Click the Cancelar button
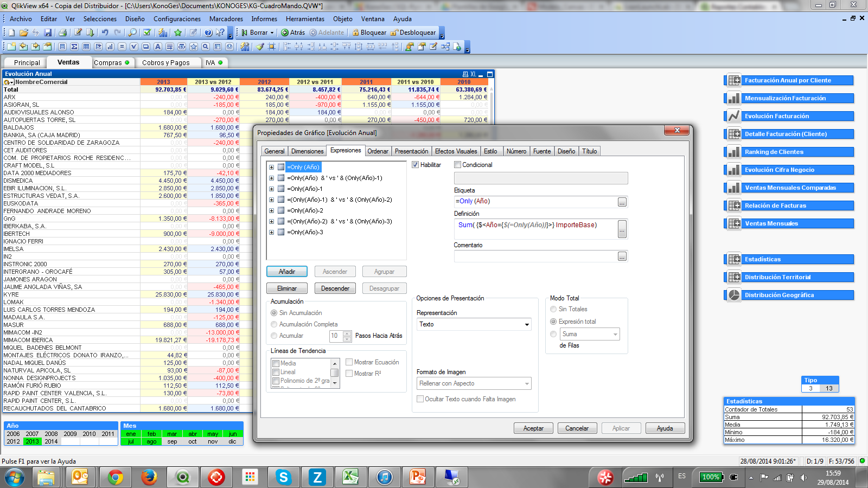The image size is (868, 488). (x=577, y=428)
